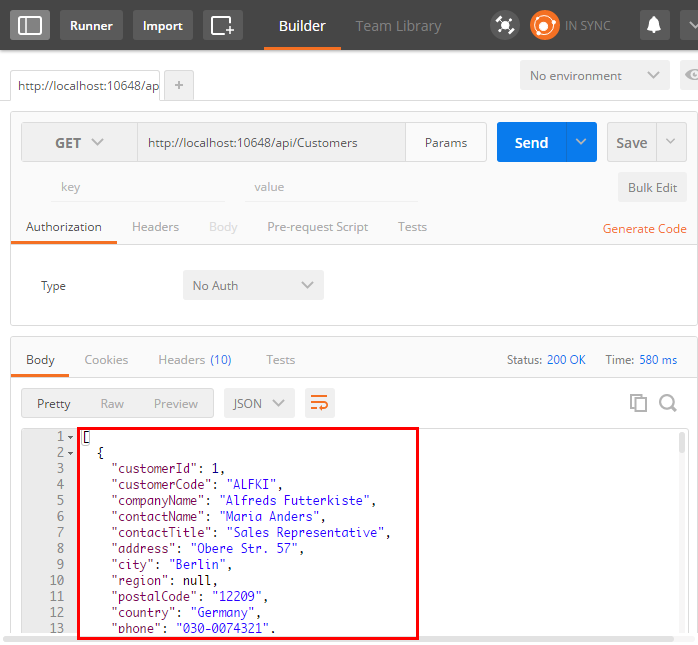This screenshot has width=698, height=645.
Task: Toggle line wrap icon
Action: [320, 403]
